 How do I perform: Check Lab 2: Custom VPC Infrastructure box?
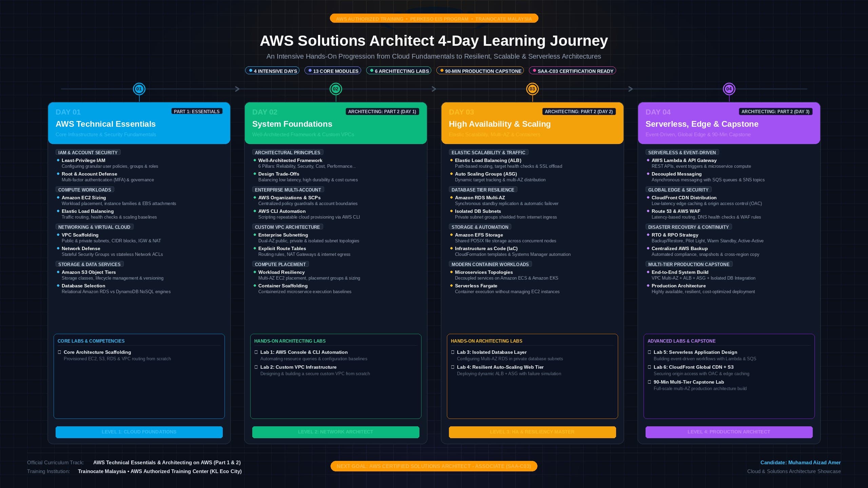[x=256, y=367]
